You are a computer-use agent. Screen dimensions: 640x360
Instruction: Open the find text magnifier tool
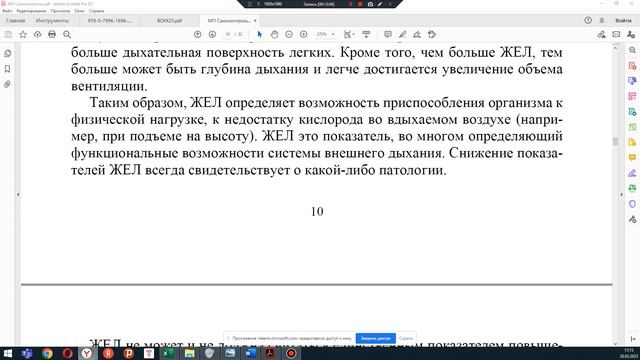pos(67,35)
